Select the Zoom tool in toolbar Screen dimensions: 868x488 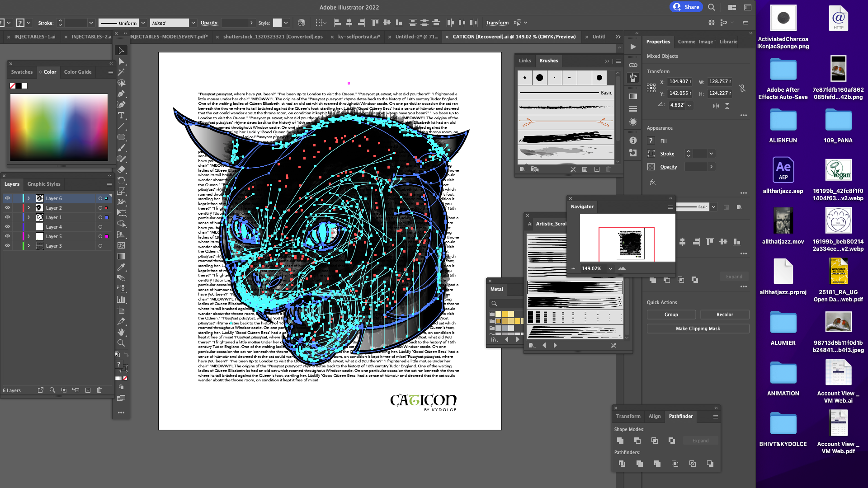(x=121, y=343)
